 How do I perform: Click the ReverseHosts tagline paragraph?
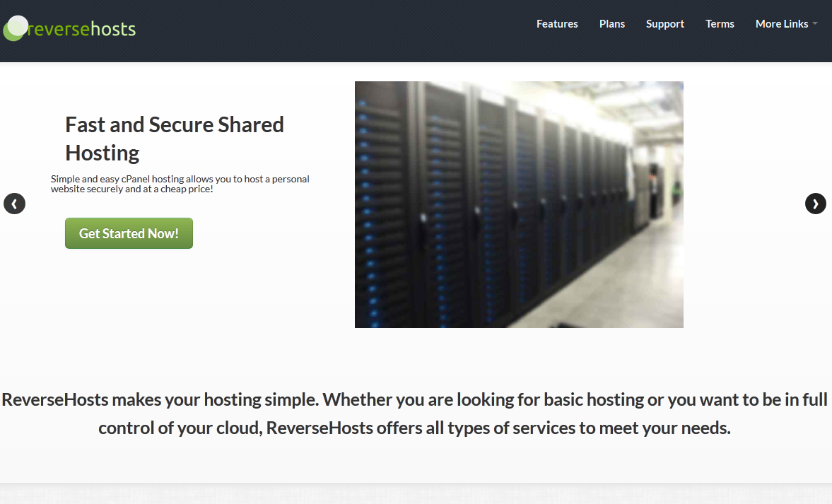pos(415,414)
